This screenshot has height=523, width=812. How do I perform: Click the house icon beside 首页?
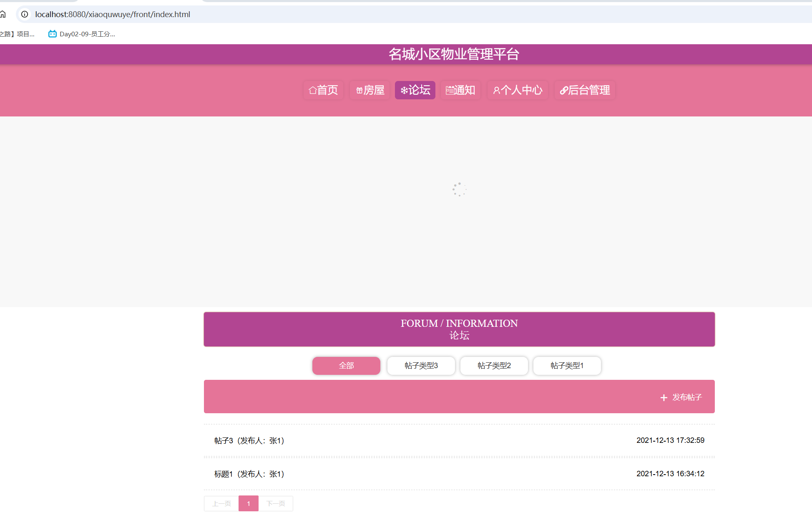312,90
